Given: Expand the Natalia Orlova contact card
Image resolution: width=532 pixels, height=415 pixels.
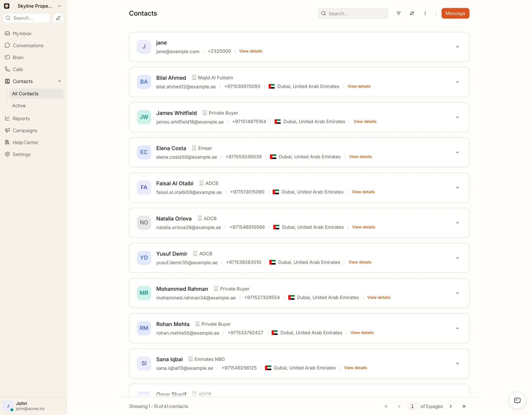Looking at the screenshot, I should 458,223.
